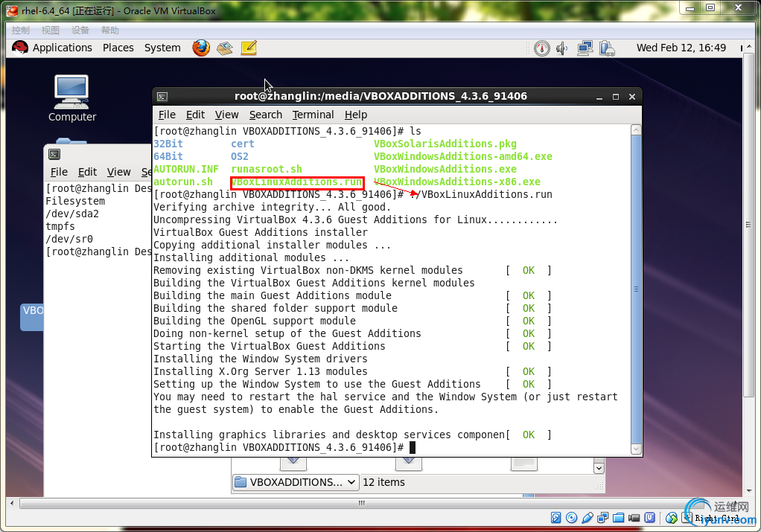The height and width of the screenshot is (532, 761).
Task: Click '12 items' status bar text
Action: pos(384,482)
